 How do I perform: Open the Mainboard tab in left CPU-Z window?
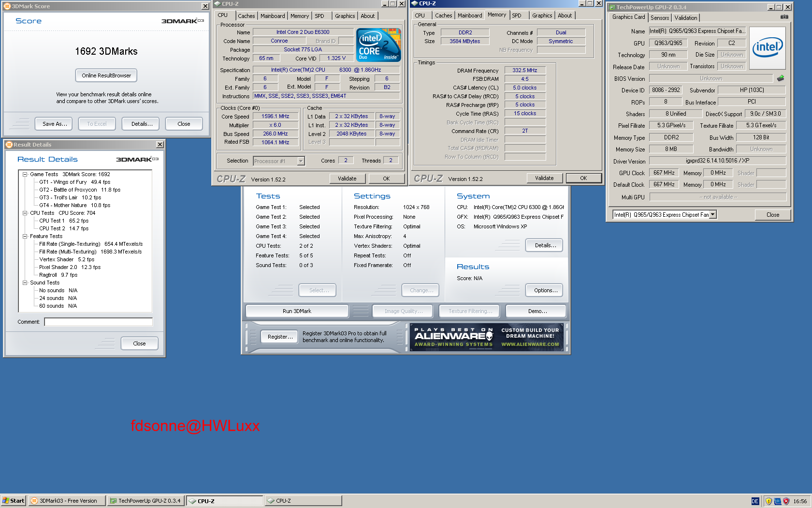pos(273,16)
